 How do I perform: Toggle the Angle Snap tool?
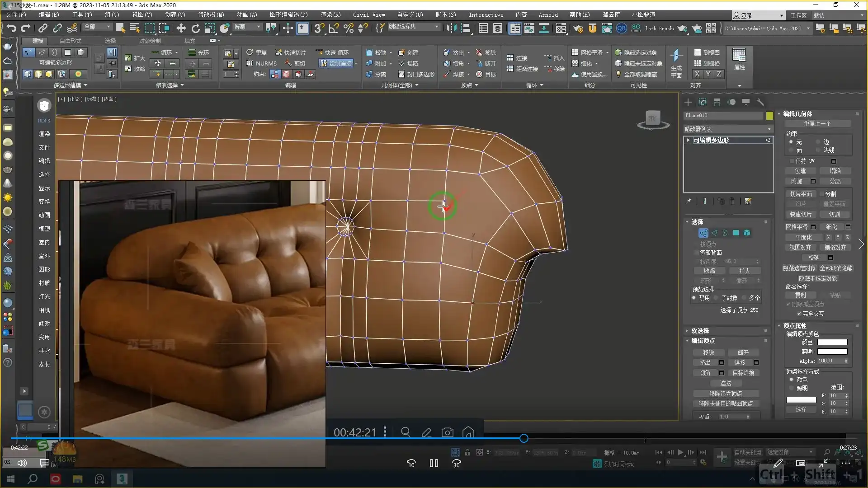click(x=334, y=28)
